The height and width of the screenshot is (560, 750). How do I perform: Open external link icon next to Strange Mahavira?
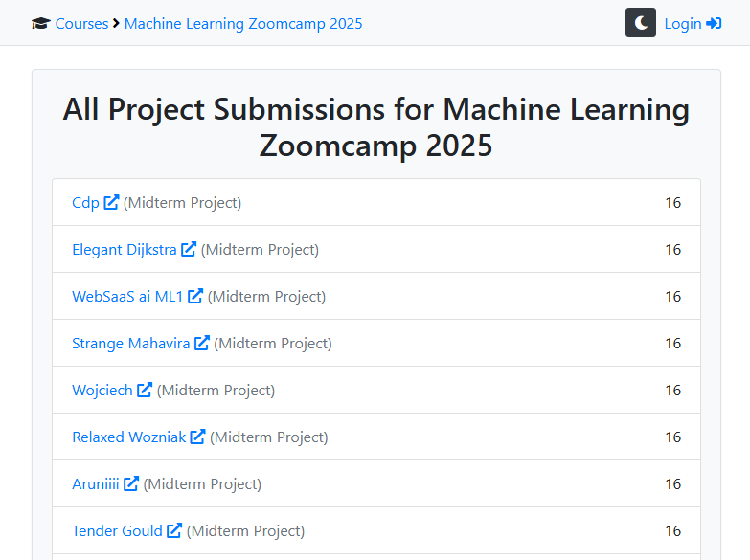[x=202, y=343]
